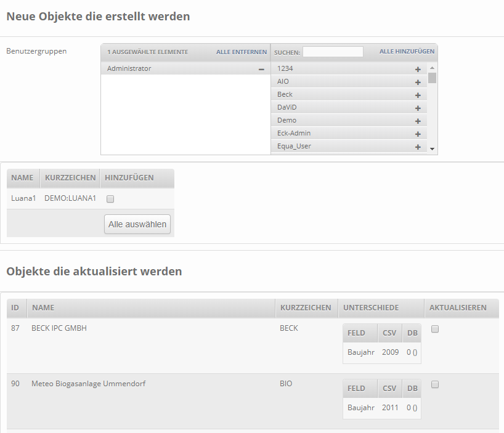Focus the Suchen search field
The height and width of the screenshot is (433, 504).
[333, 52]
